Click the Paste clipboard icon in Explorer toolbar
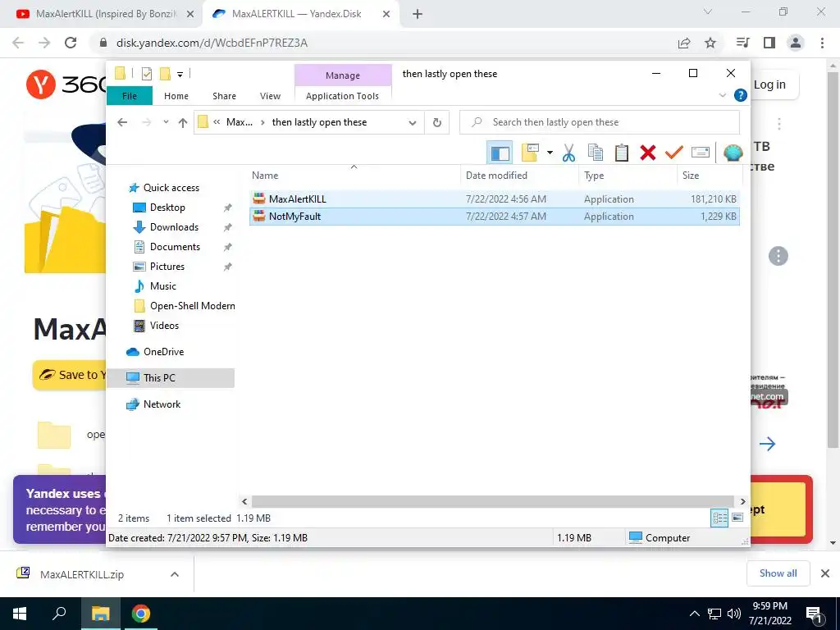 (622, 153)
